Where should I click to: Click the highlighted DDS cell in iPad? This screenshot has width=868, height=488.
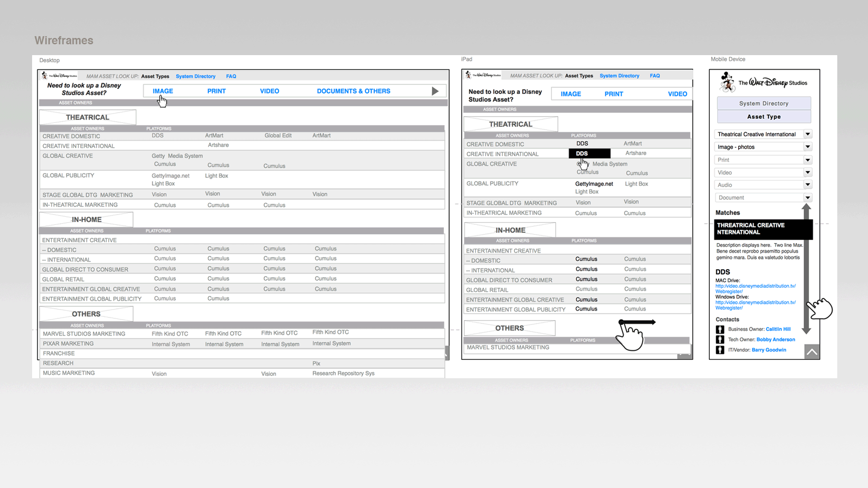coord(590,154)
